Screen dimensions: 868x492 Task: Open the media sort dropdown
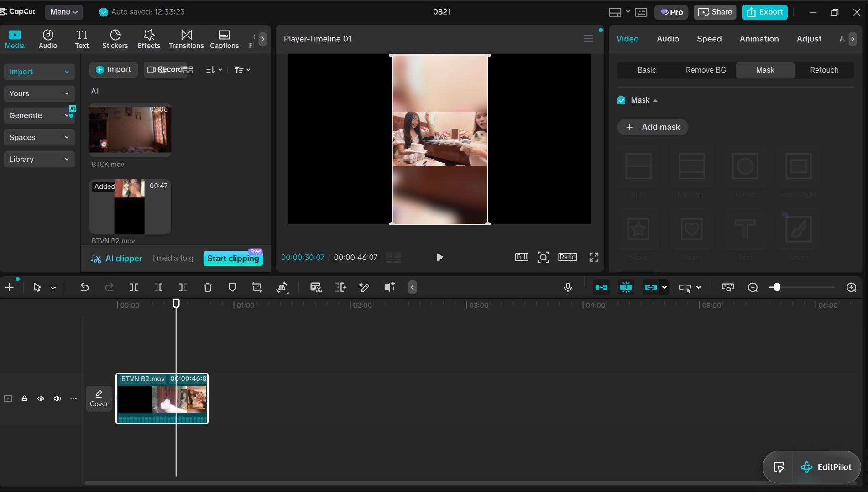coord(214,70)
